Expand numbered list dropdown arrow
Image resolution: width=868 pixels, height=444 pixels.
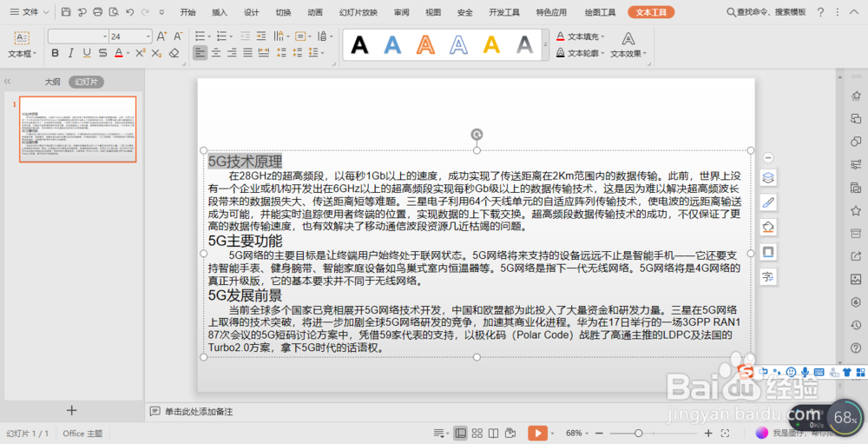(231, 36)
